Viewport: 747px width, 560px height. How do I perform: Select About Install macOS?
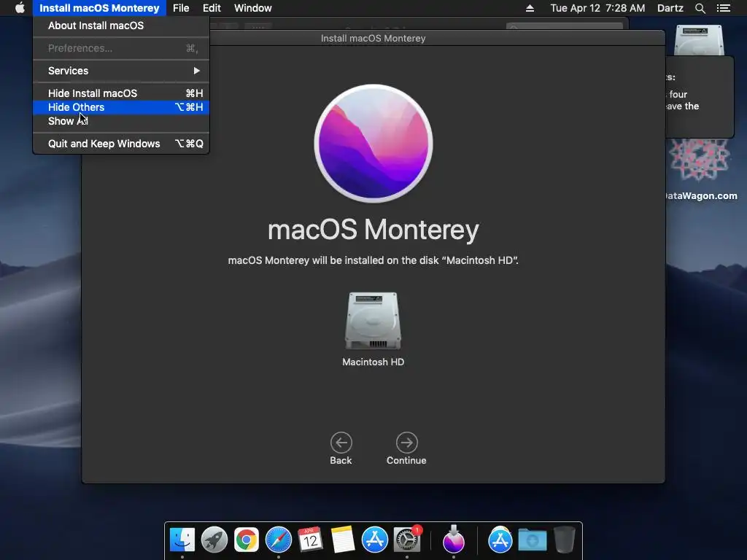pos(121,26)
